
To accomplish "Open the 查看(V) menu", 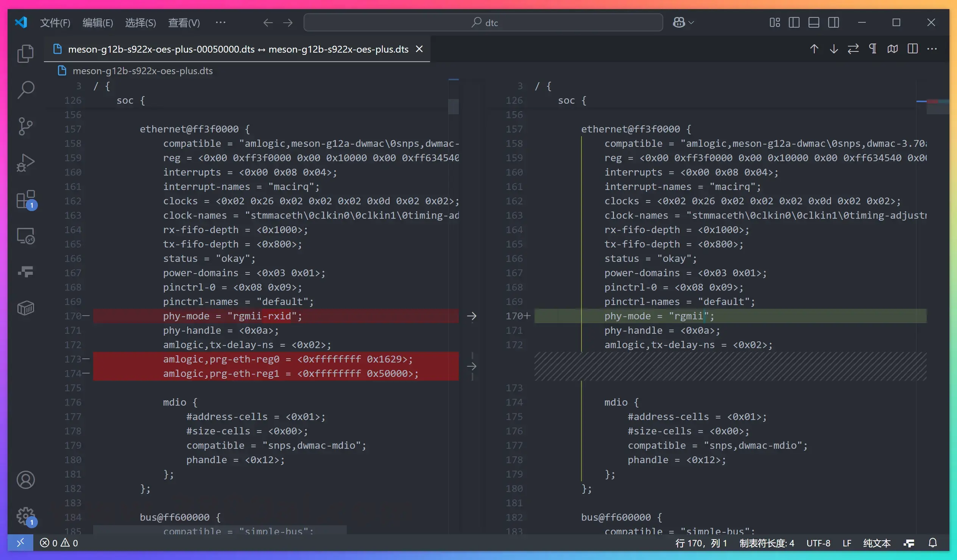I will point(184,23).
